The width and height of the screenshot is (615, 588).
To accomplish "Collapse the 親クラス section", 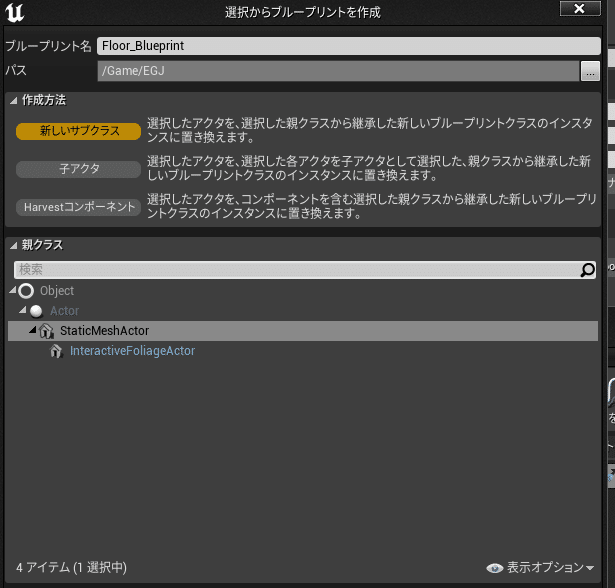I will [x=14, y=246].
